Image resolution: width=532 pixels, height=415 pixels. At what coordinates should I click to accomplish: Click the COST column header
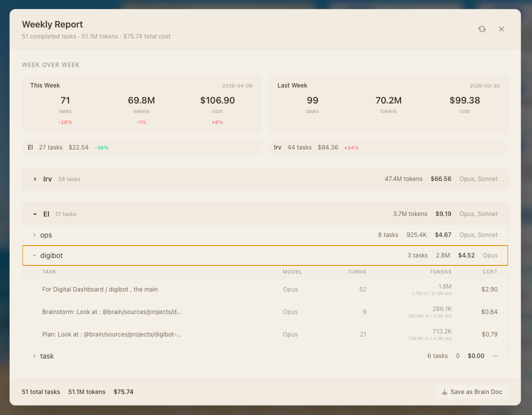(x=490, y=271)
